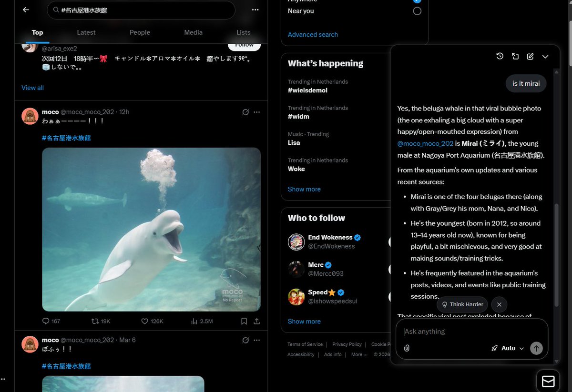Switch to the People tab

tap(140, 32)
